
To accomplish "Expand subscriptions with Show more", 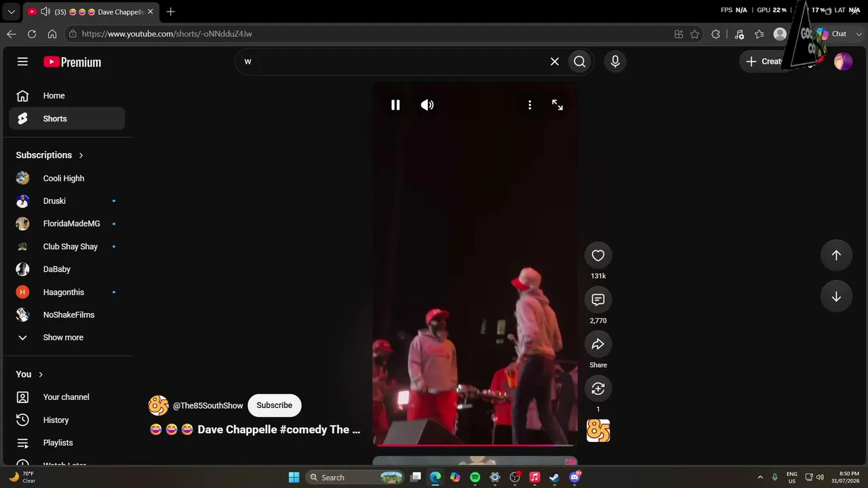I will pos(67,338).
